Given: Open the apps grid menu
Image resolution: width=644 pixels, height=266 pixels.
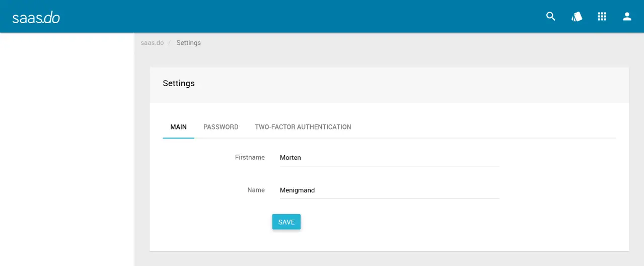Looking at the screenshot, I should [x=602, y=16].
